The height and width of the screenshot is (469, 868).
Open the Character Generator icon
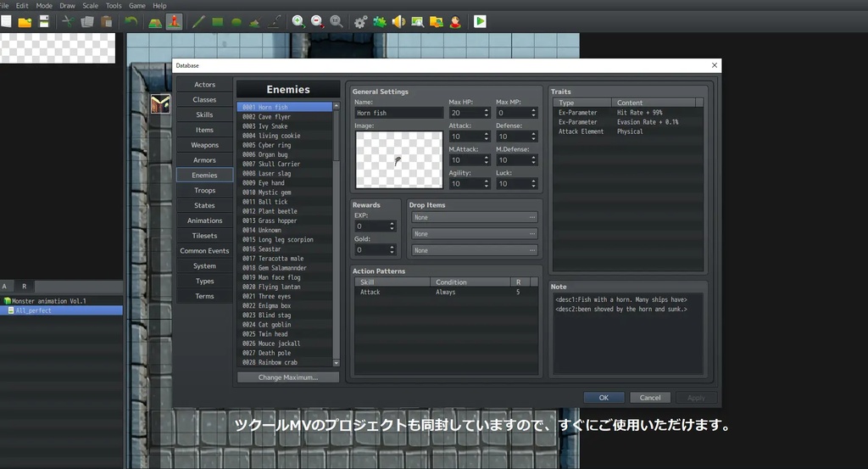pos(455,22)
